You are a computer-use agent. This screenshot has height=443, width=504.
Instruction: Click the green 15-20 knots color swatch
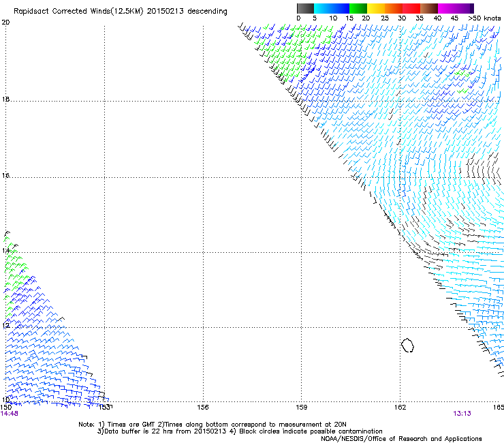click(x=358, y=8)
